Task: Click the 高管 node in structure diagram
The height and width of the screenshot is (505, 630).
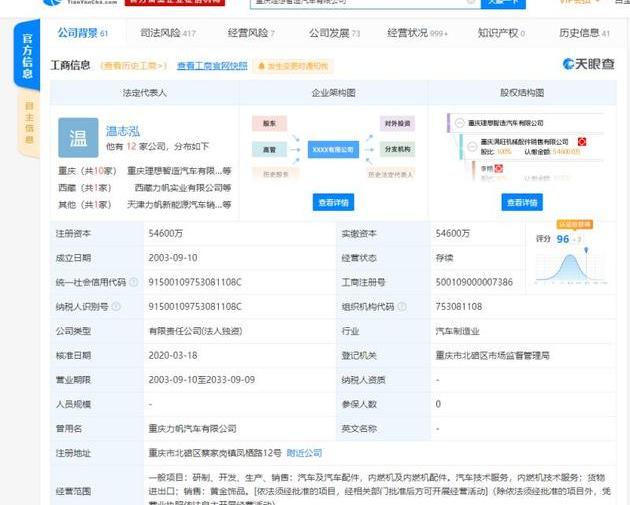Action: (270, 149)
